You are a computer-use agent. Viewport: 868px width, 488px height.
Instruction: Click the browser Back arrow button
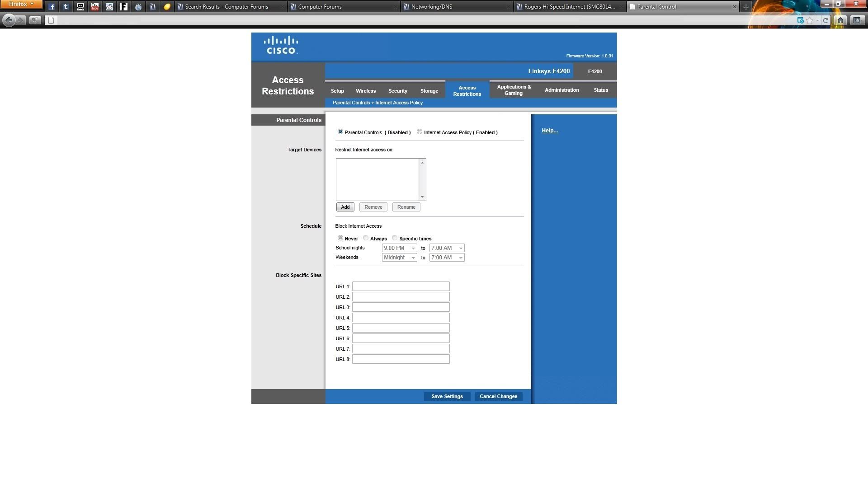click(x=9, y=20)
